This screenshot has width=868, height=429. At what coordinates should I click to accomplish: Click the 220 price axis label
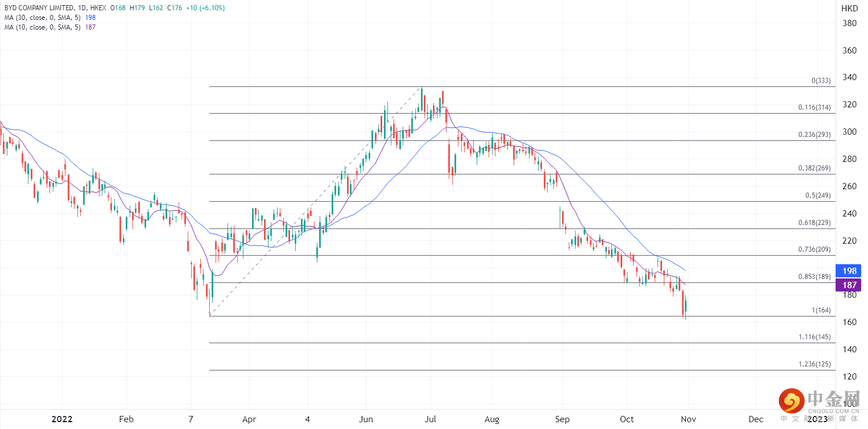pos(850,241)
